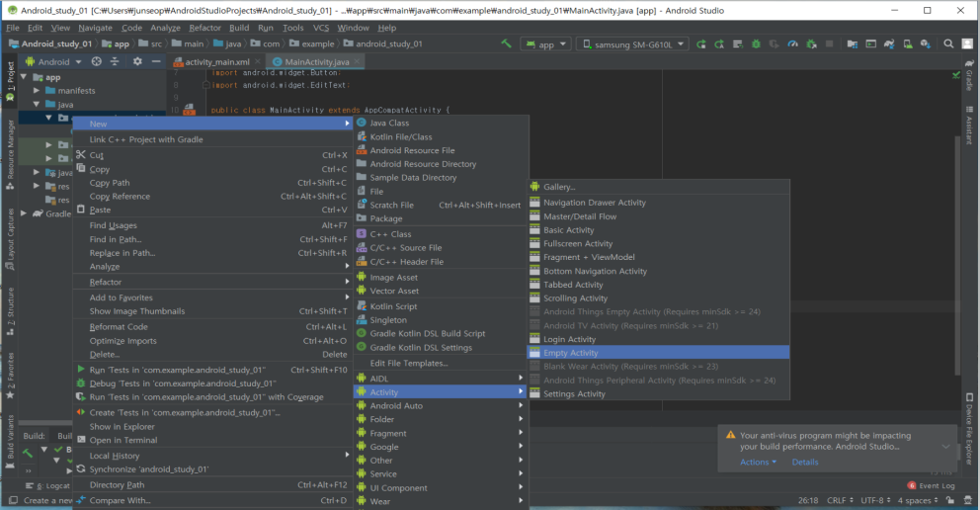
Task: Open the Android project view selector dropdown
Action: [53, 62]
